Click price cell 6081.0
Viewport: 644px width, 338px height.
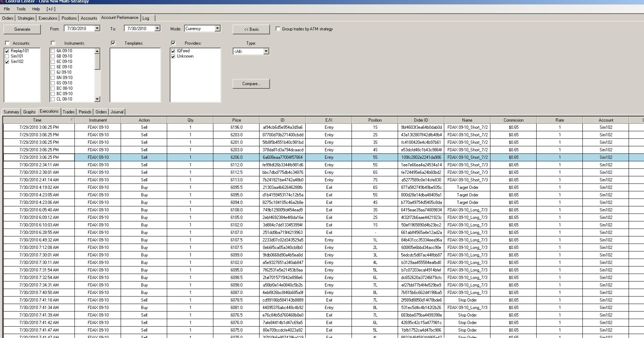click(236, 308)
